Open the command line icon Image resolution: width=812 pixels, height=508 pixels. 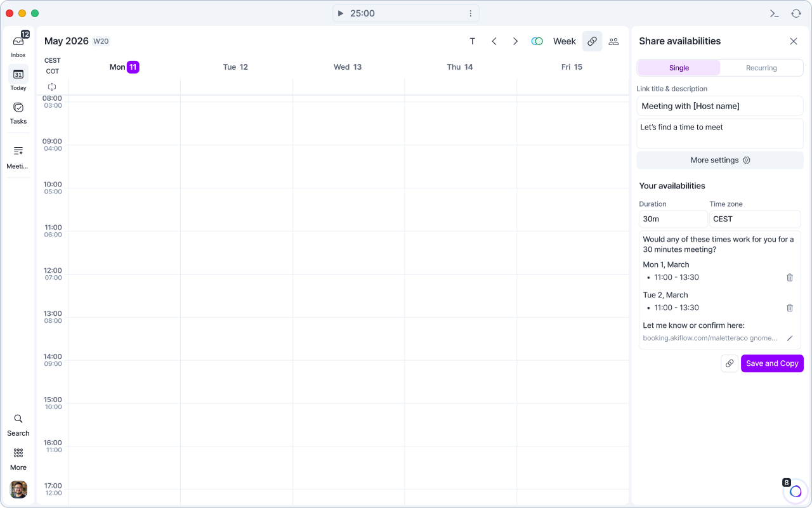775,13
